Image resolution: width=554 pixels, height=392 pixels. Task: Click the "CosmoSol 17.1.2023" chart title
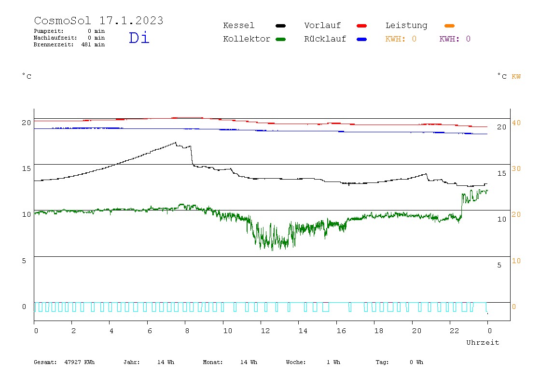pyautogui.click(x=98, y=20)
